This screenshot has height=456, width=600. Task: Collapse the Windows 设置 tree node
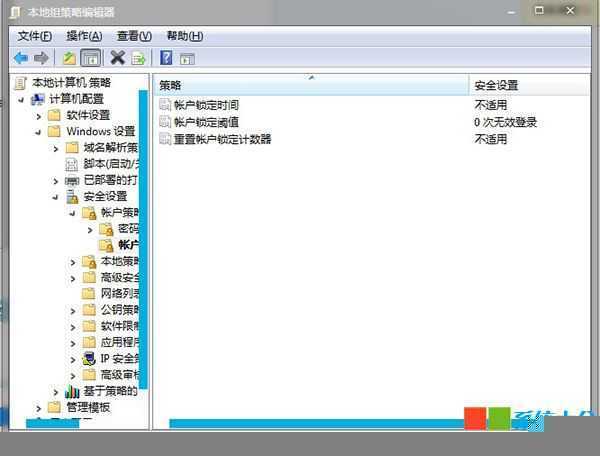(38, 132)
